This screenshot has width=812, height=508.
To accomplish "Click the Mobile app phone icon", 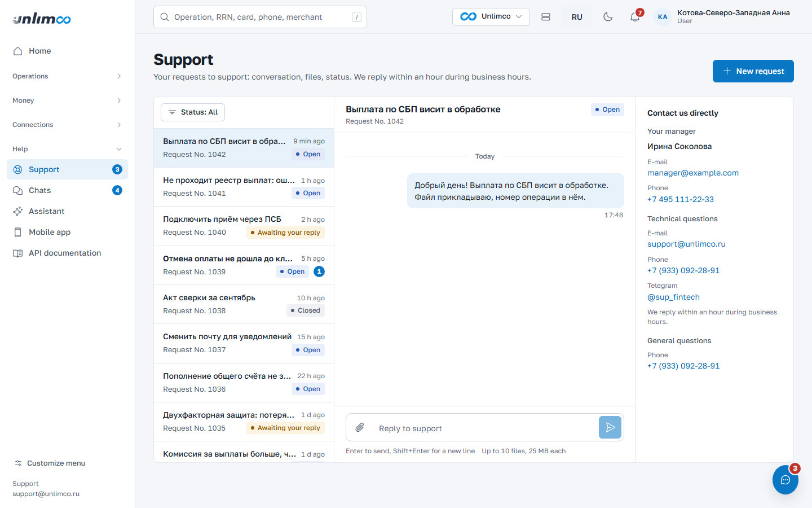I will pos(18,232).
